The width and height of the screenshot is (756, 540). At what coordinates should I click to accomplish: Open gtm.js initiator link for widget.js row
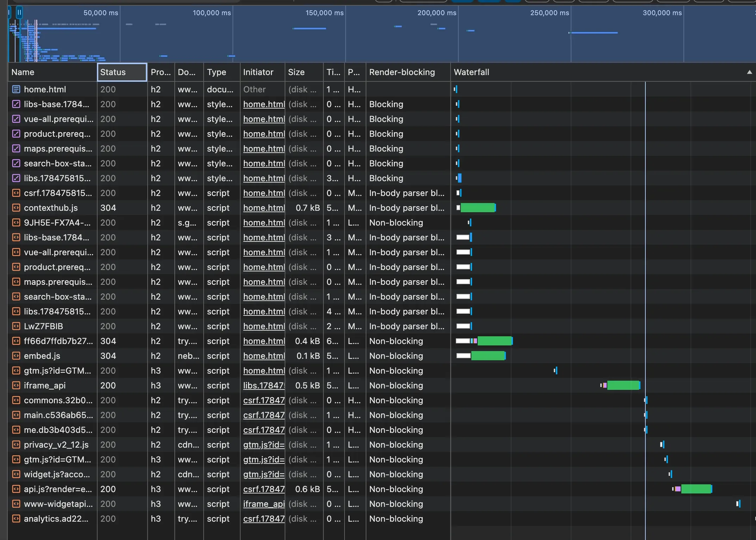click(x=264, y=474)
